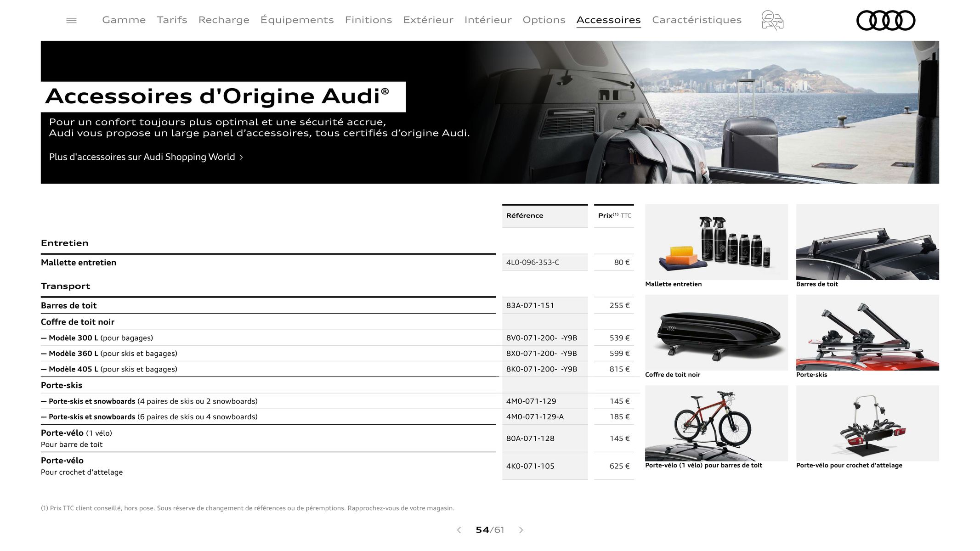The image size is (980, 551).
Task: Click the Transport section heading
Action: point(66,286)
